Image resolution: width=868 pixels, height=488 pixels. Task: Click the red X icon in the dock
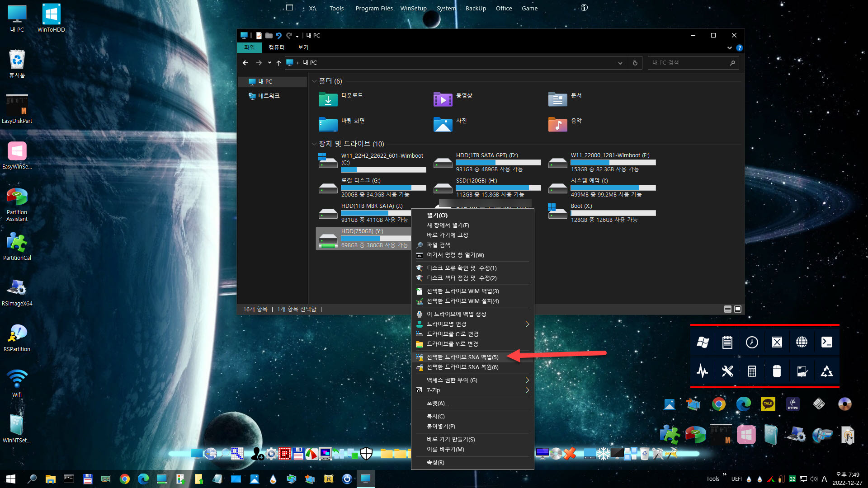tap(570, 453)
